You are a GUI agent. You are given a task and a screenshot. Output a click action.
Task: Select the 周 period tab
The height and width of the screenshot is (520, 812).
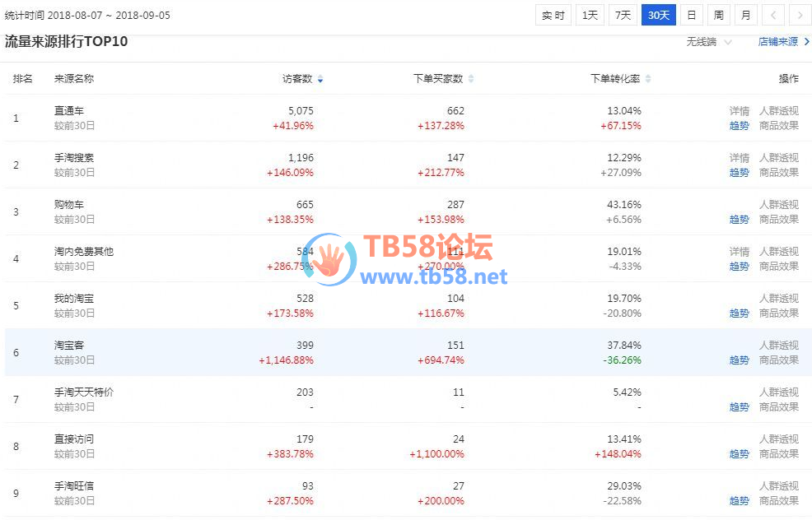[x=719, y=15]
